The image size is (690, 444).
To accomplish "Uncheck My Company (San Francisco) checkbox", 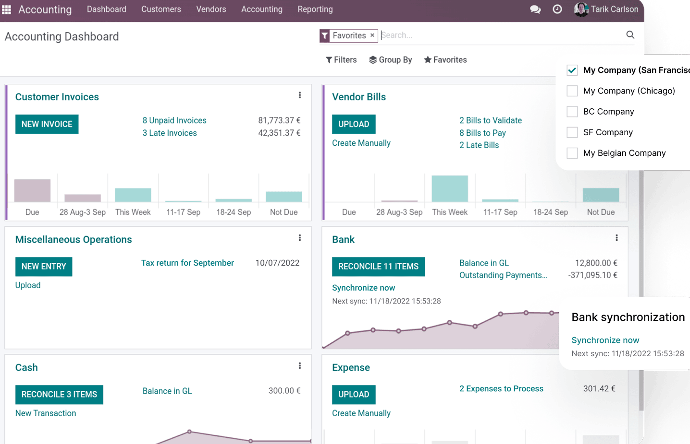I will [572, 70].
